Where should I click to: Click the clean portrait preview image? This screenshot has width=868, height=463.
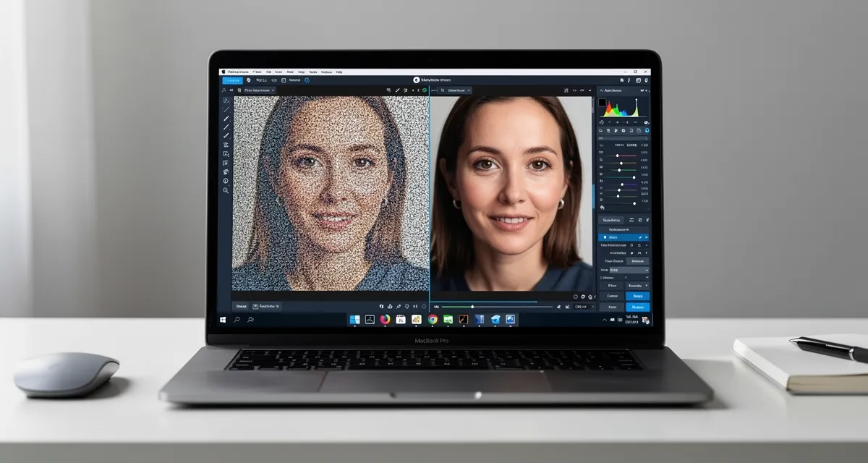(511, 193)
